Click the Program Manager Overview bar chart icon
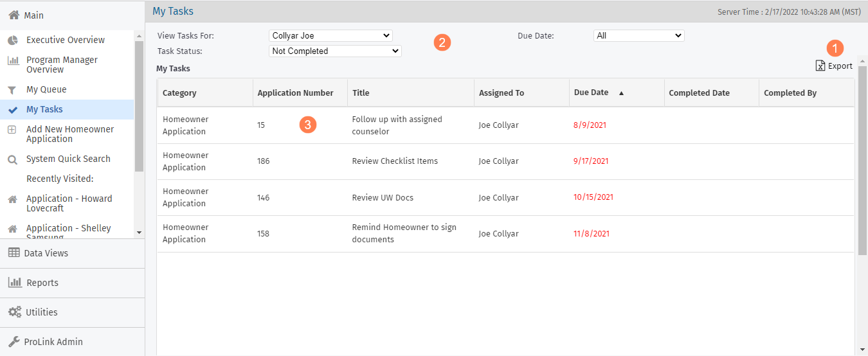The width and height of the screenshot is (868, 356). [x=12, y=61]
